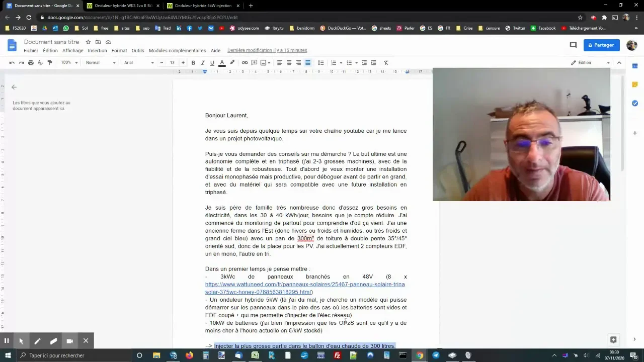Star the document next to its title

pos(88,42)
